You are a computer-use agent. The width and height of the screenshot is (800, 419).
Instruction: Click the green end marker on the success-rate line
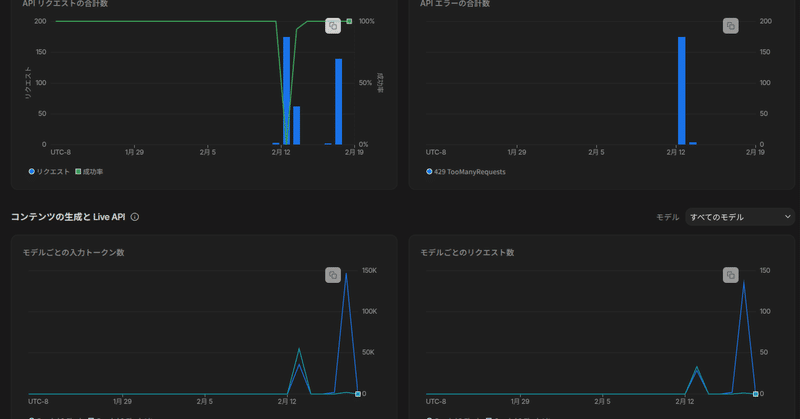coord(349,21)
